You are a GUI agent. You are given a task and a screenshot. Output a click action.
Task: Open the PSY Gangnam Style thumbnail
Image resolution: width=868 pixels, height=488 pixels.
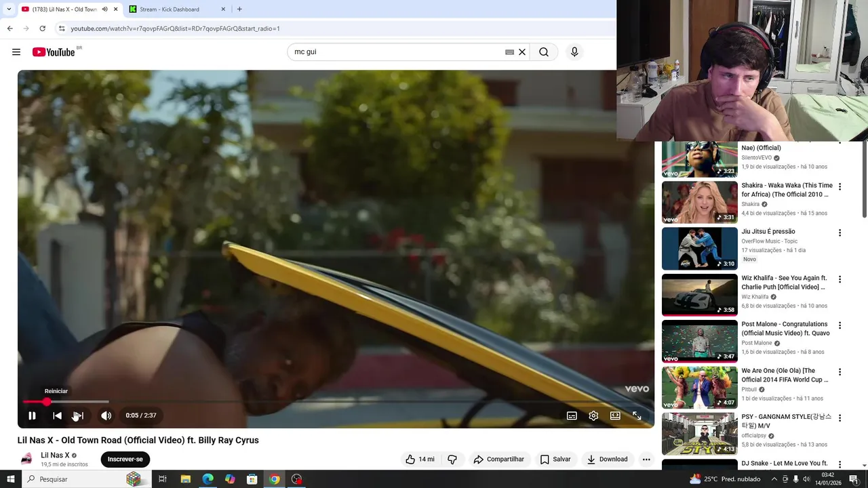click(x=699, y=434)
